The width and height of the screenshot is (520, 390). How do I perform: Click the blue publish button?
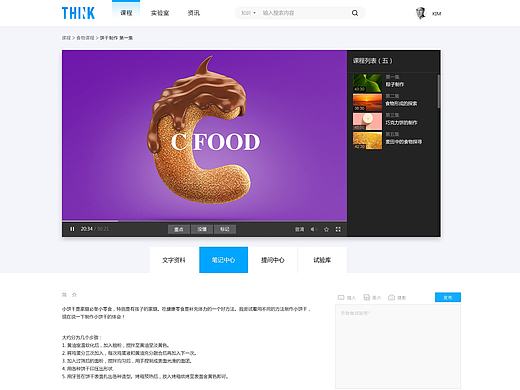pos(448,297)
